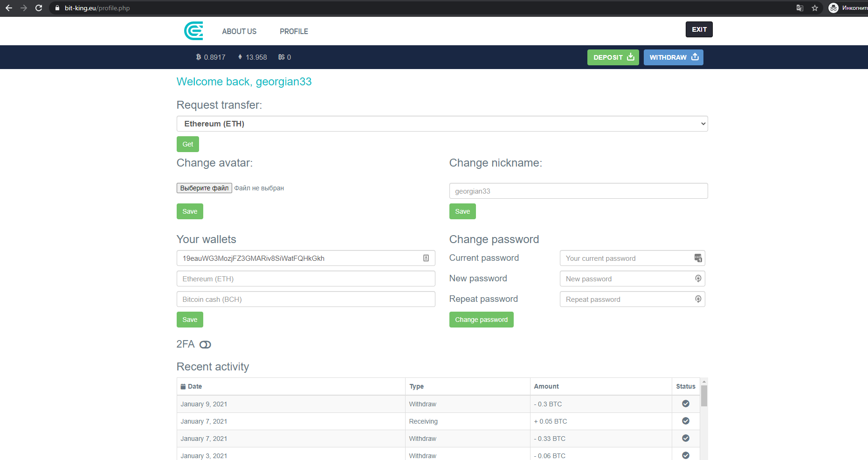Viewport: 868px width, 460px height.
Task: Click the - 0.3 BTC amount cell
Action: (x=601, y=404)
